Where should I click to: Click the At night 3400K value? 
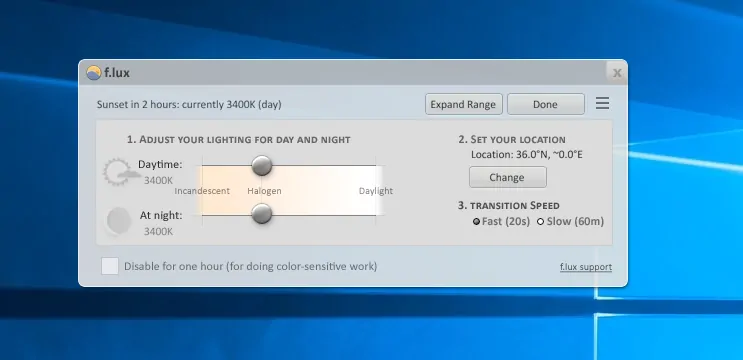pos(159,232)
